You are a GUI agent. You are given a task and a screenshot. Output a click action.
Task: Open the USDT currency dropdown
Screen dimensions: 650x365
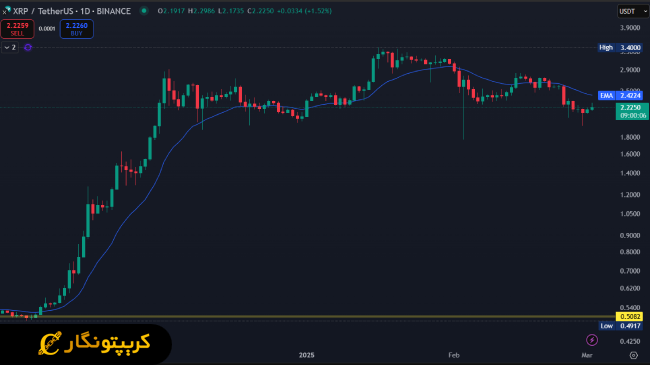coord(633,12)
